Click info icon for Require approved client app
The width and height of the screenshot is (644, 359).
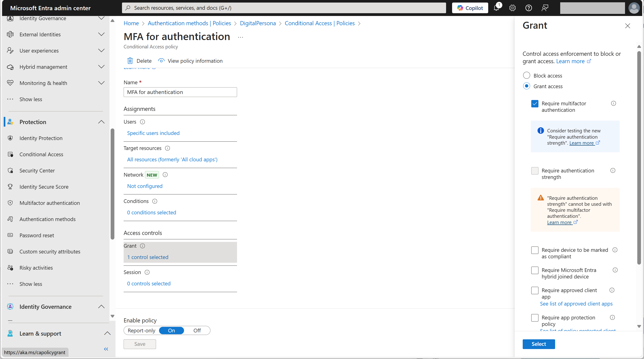[x=612, y=290]
